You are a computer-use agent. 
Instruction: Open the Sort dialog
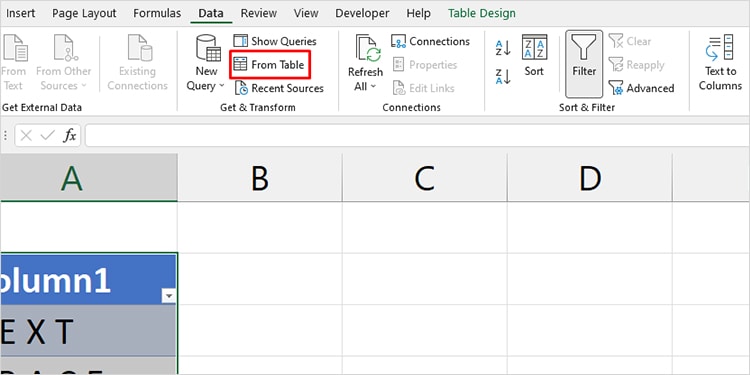534,55
